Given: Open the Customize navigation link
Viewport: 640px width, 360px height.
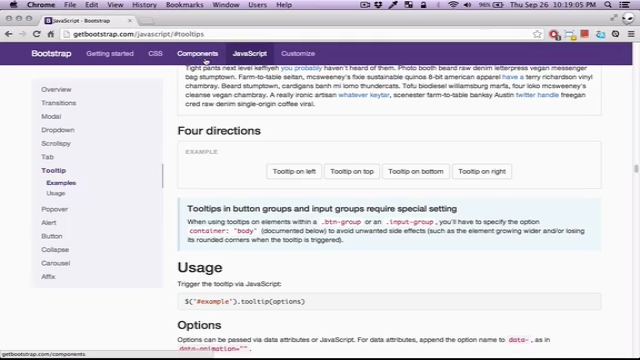Looking at the screenshot, I should [298, 53].
